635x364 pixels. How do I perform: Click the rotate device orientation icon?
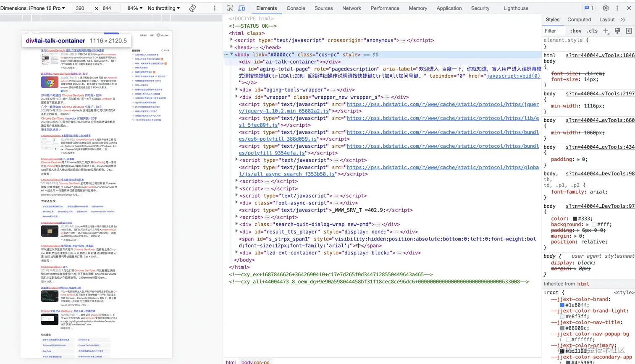point(193,8)
